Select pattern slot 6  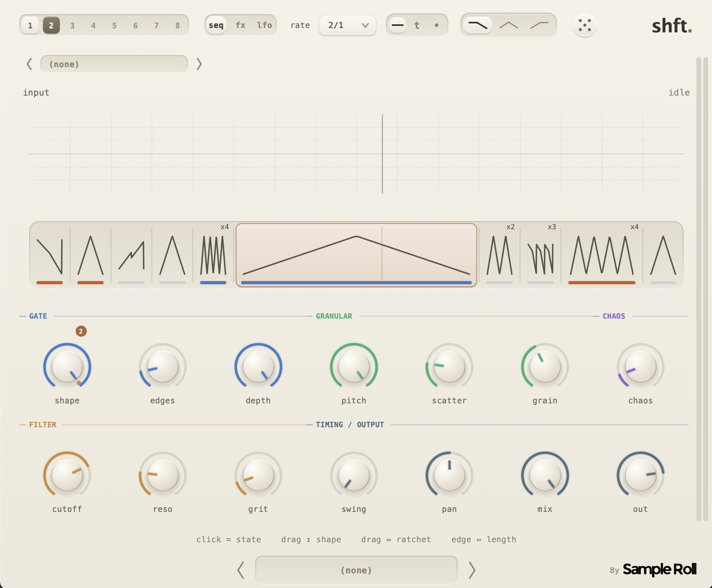coord(135,26)
